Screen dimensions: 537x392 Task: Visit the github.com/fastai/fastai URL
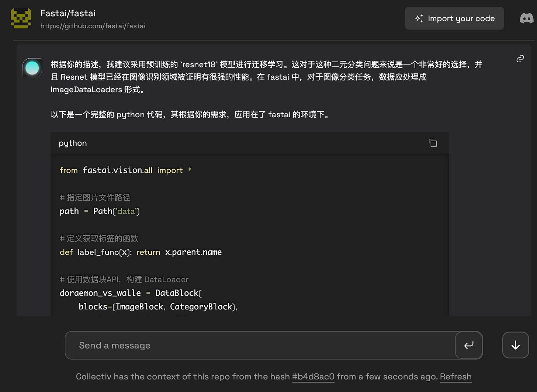pyautogui.click(x=93, y=26)
